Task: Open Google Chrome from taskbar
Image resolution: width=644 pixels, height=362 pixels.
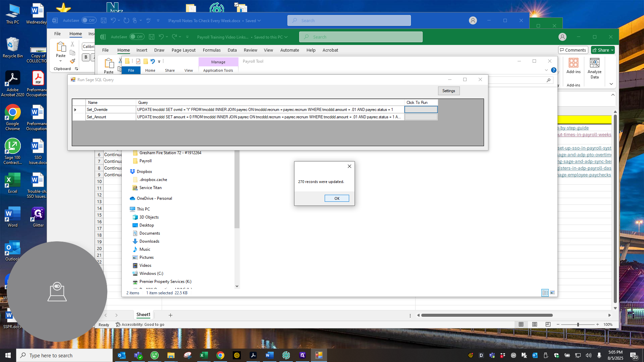Action: tap(220, 355)
